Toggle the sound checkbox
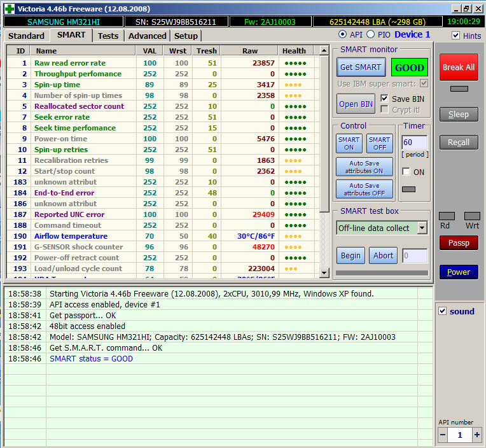The image size is (486, 448). tap(442, 311)
